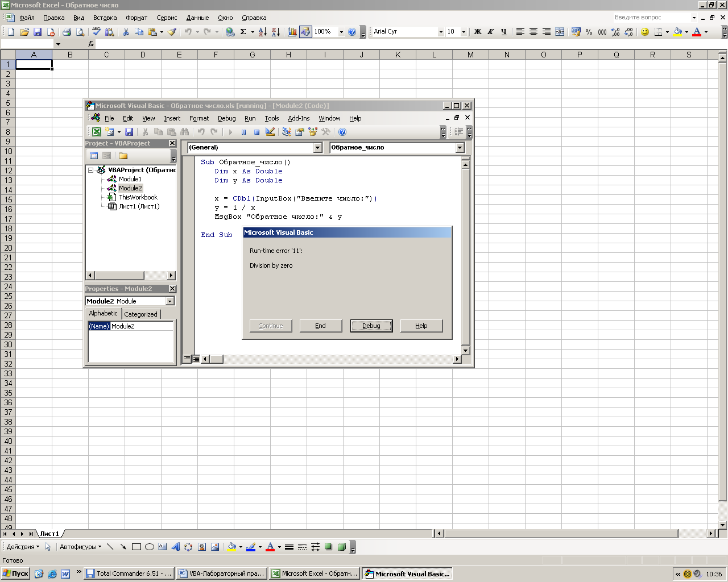Open Help from the error dialog

coord(421,326)
